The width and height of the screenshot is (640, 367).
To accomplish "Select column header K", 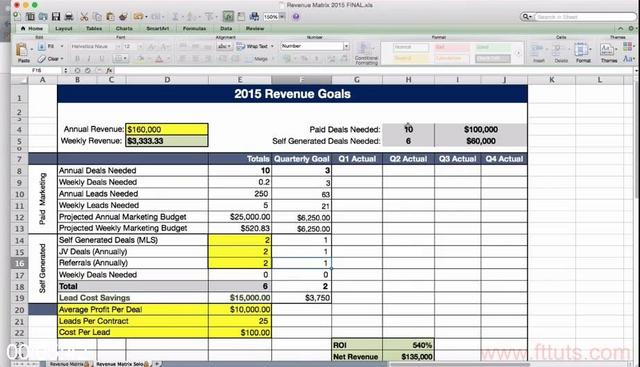I will 551,80.
